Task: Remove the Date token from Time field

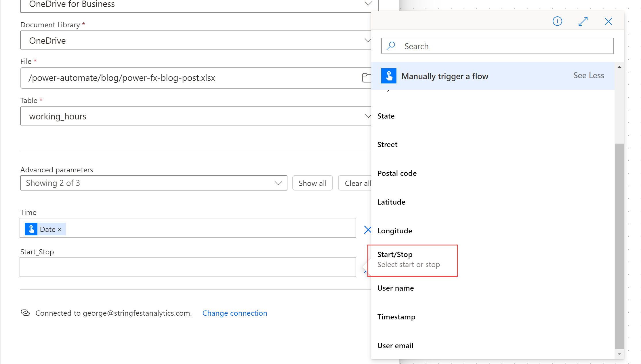Action: tap(60, 230)
